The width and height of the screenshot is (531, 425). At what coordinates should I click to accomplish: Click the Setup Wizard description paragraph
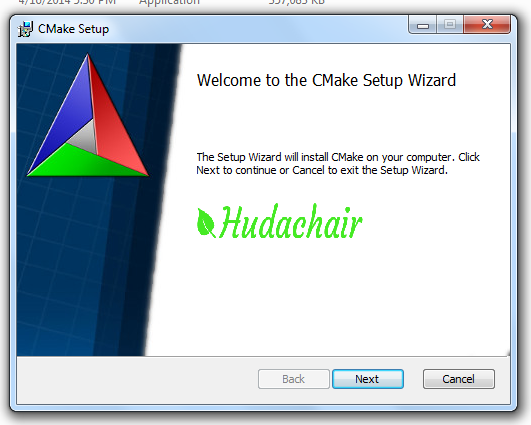[338, 164]
